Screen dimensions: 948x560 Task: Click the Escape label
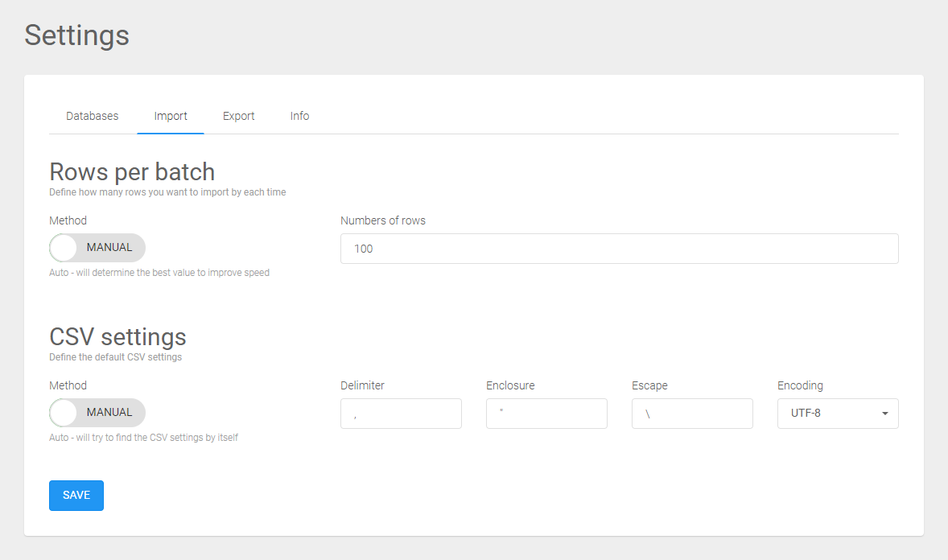[x=649, y=386]
